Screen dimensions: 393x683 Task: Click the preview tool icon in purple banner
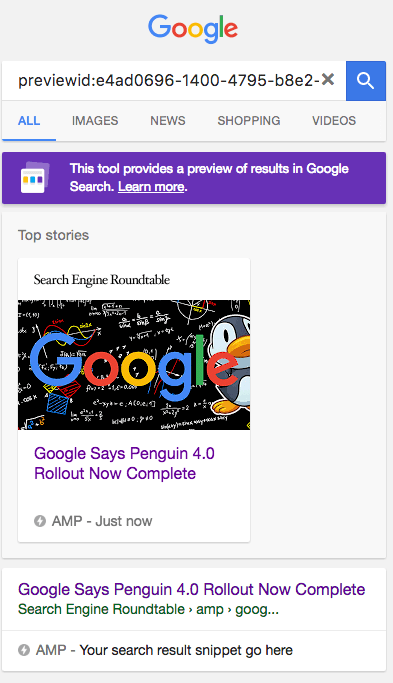(35, 177)
